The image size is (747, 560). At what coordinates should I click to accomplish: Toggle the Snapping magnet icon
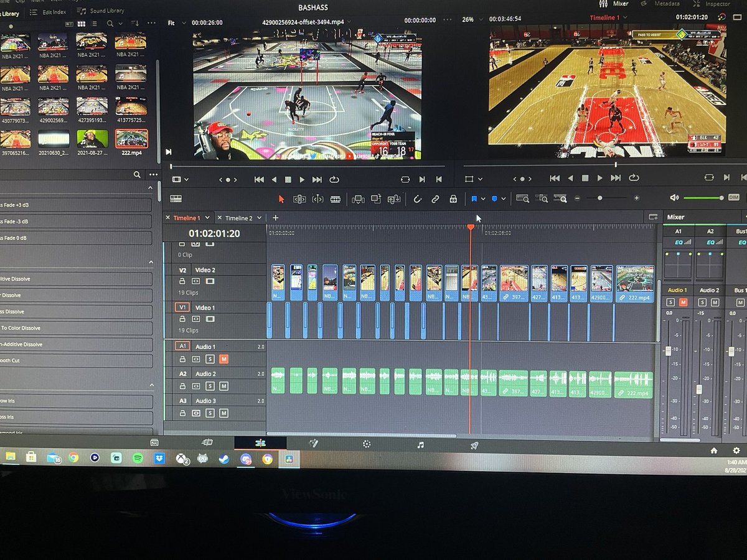point(417,199)
